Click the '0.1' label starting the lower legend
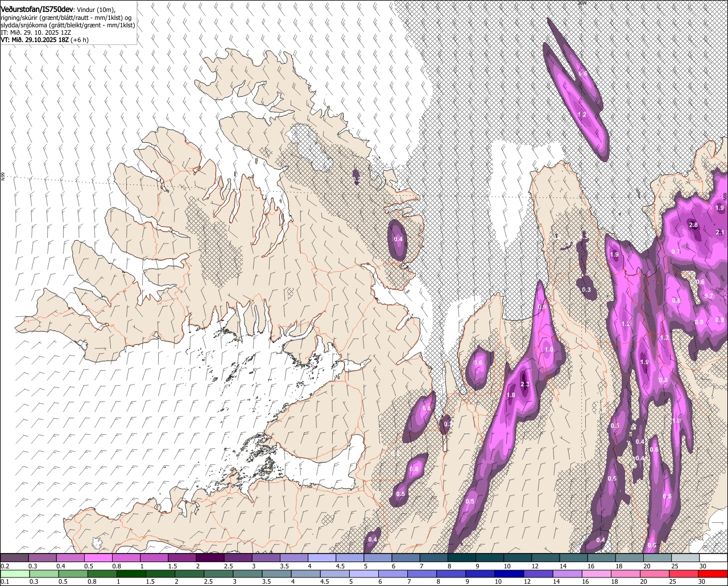The image size is (728, 586). click(5, 581)
